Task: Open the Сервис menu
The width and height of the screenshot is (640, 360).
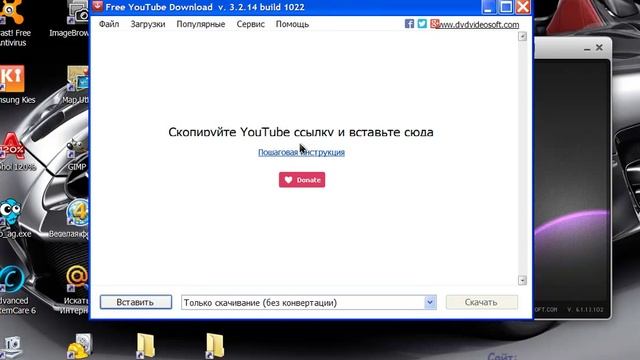Action: (x=251, y=24)
